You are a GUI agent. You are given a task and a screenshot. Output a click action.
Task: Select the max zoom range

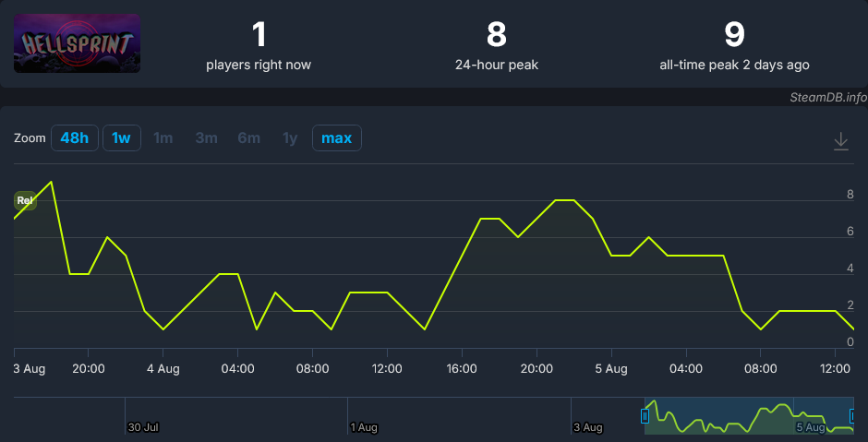coord(336,137)
